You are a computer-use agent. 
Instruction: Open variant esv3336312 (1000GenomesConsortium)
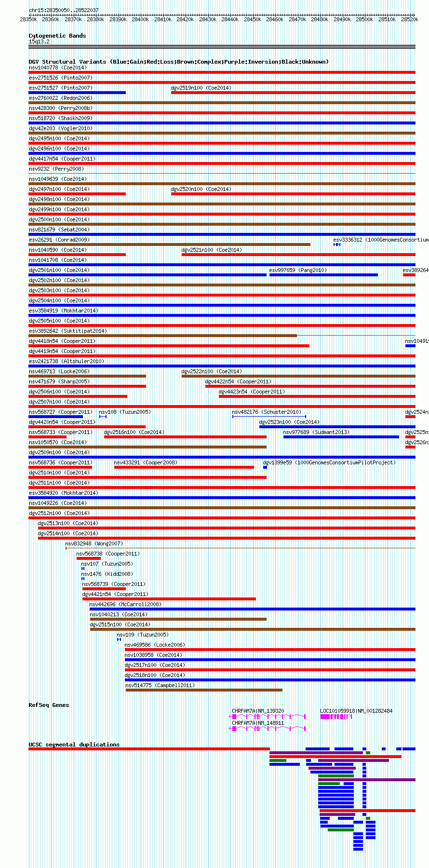click(381, 240)
